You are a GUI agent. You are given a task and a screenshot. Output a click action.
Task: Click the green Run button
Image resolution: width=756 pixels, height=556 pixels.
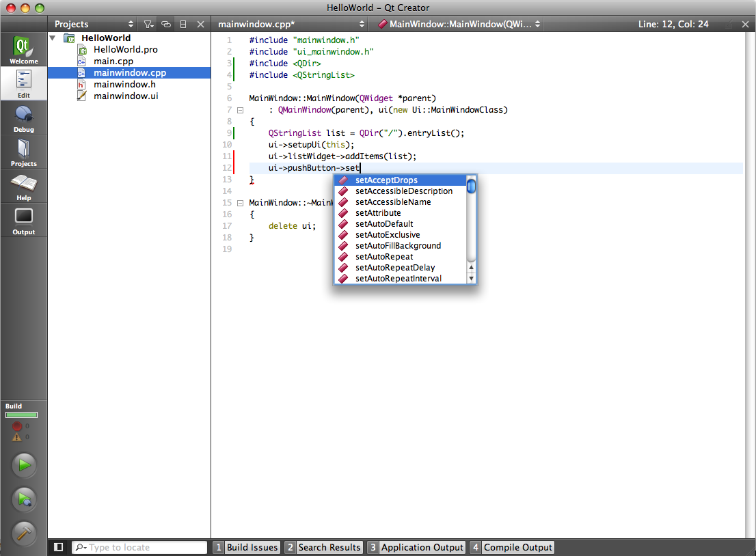coord(24,465)
